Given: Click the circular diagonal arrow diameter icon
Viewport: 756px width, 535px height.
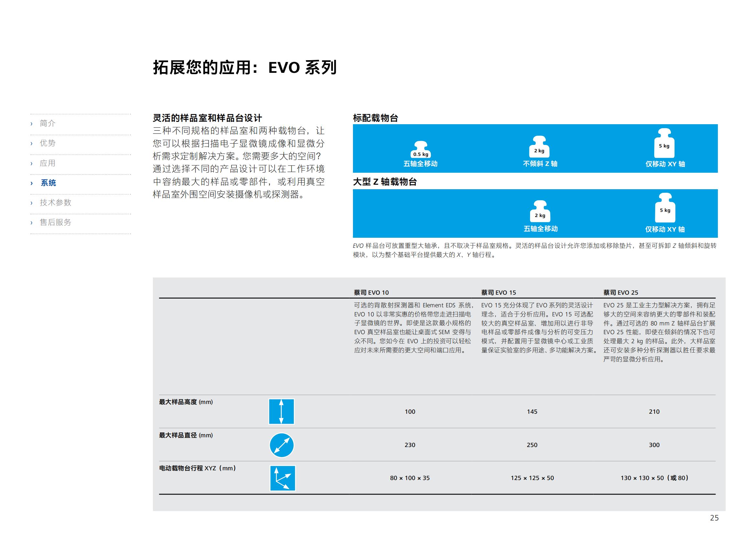Looking at the screenshot, I should click(282, 445).
